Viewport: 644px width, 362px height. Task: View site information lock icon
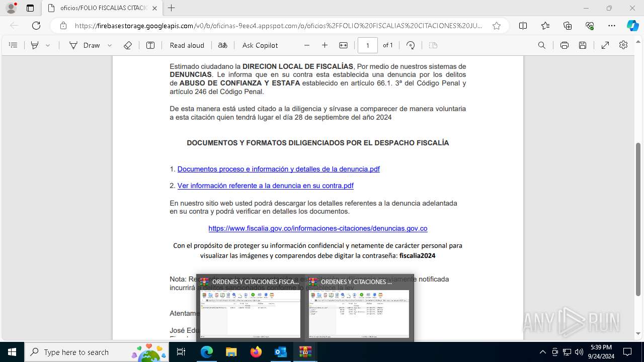(63, 26)
